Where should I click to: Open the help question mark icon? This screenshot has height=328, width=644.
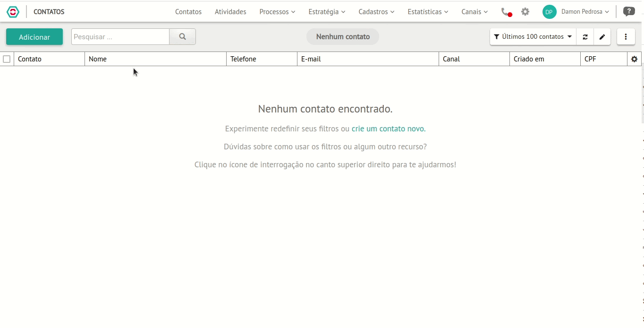coord(628,11)
